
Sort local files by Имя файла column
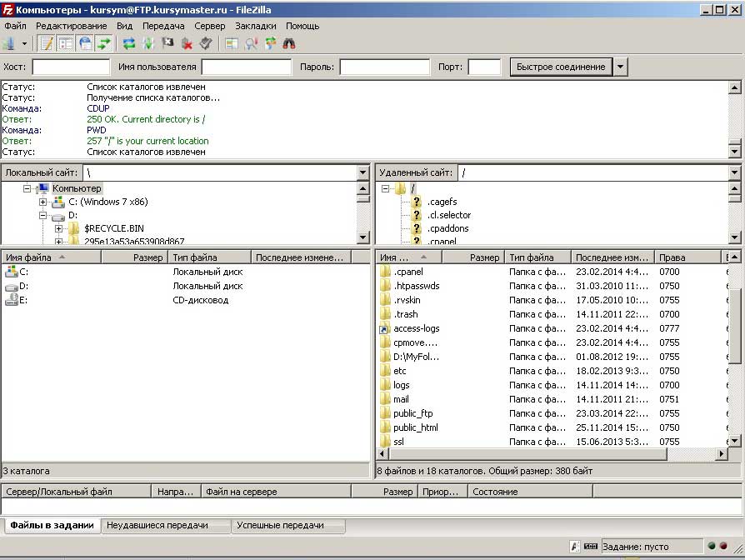click(x=52, y=257)
